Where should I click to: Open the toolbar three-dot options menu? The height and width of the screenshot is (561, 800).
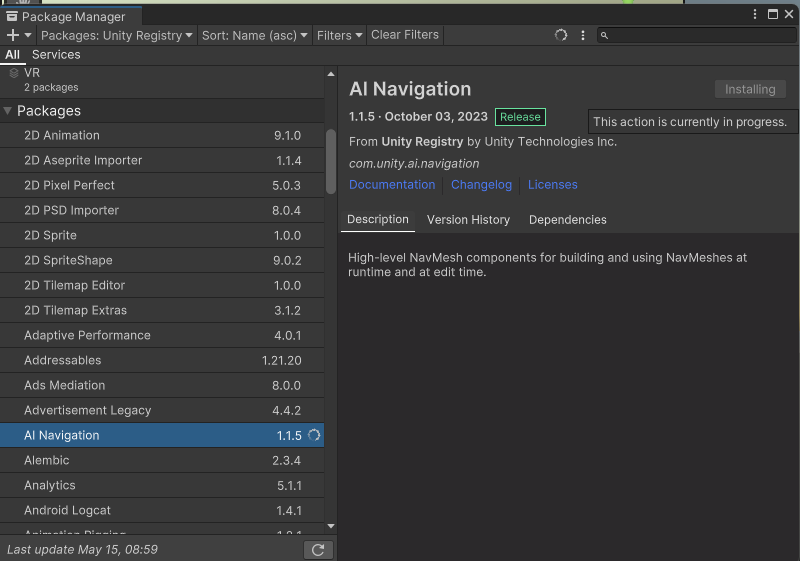tap(583, 35)
